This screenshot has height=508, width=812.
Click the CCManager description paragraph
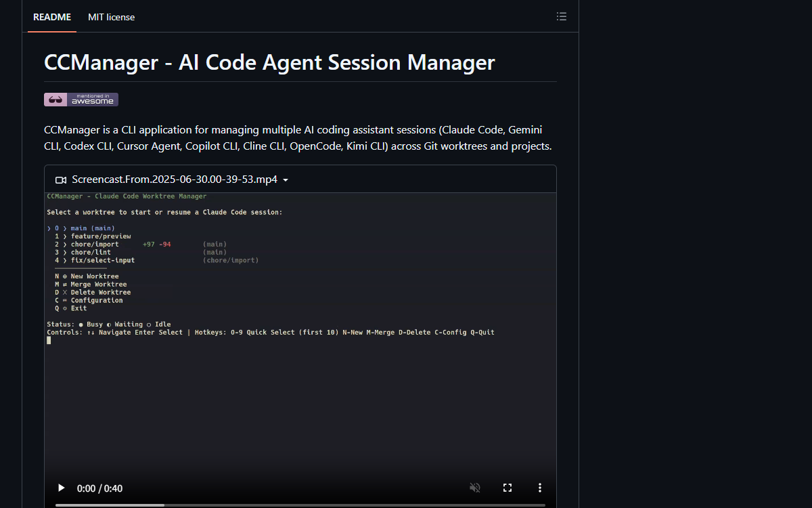coord(298,137)
